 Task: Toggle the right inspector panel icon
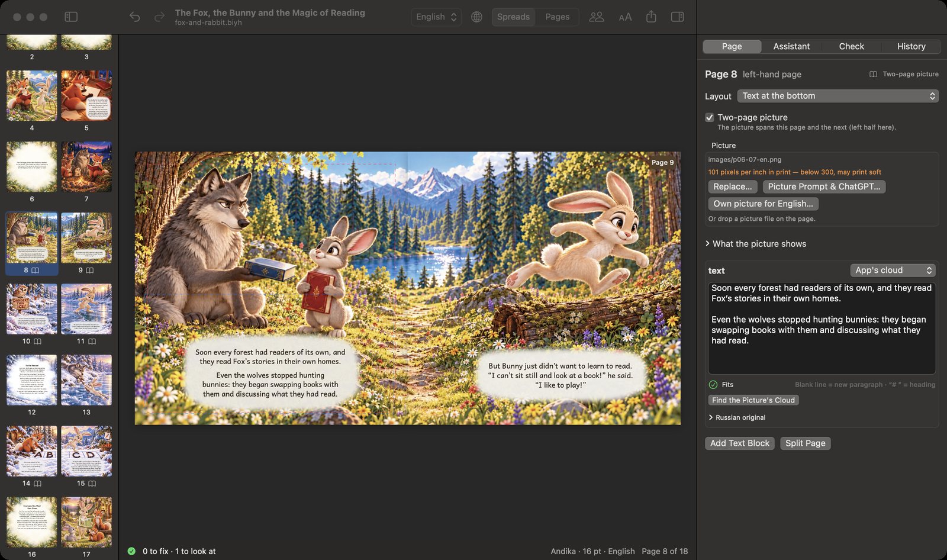[678, 17]
